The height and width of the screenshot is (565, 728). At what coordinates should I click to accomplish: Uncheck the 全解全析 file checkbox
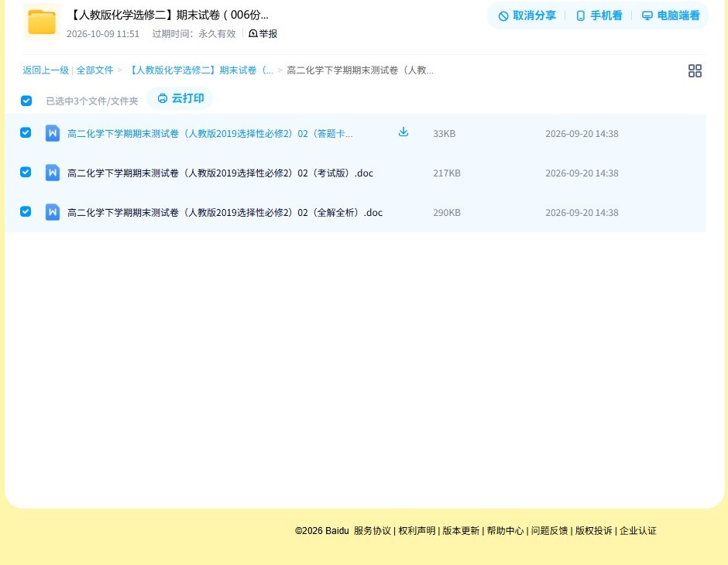coord(26,211)
